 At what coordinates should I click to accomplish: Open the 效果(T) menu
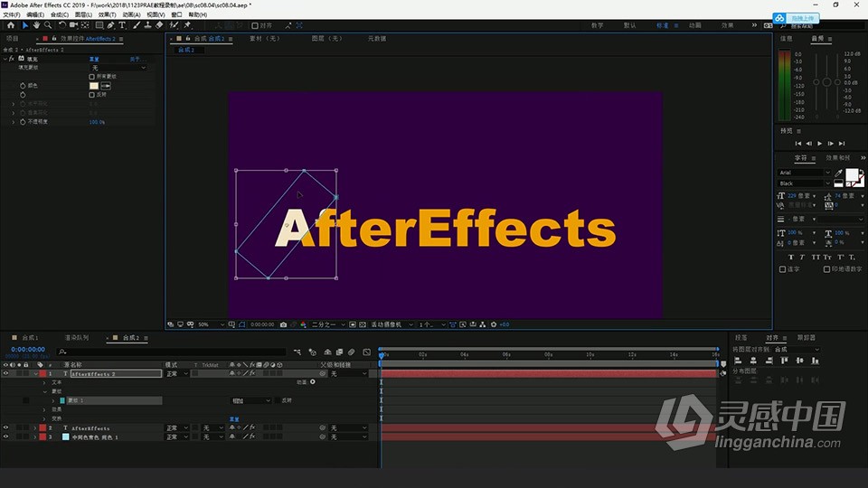(108, 14)
